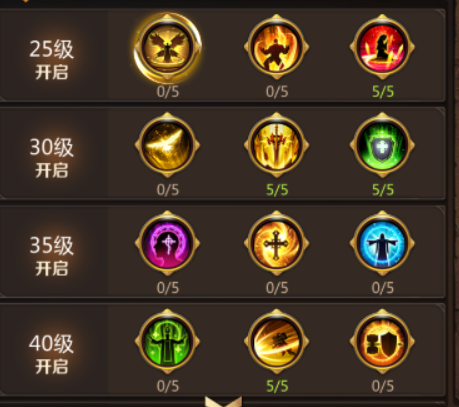Click the fiery golden cross skill icon

(x=276, y=243)
